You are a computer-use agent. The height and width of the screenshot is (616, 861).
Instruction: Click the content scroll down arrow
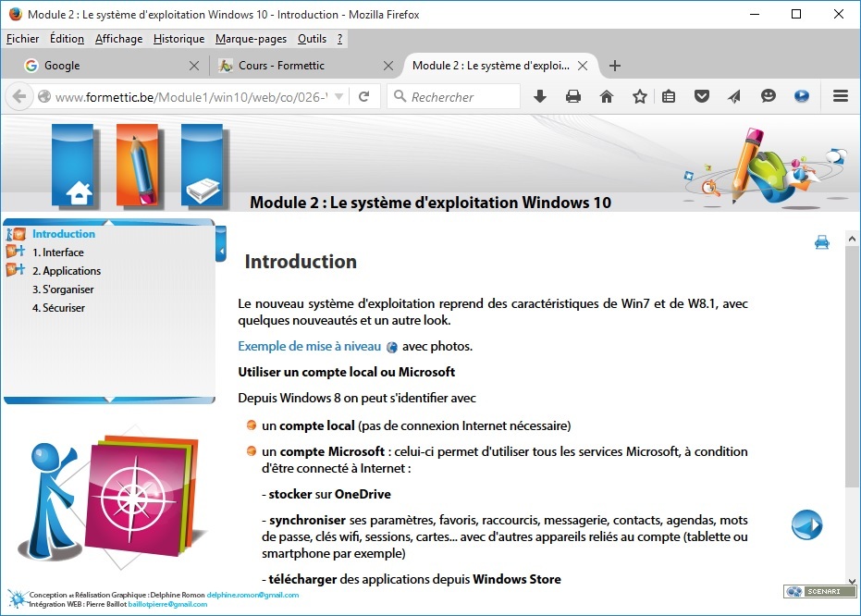(852, 581)
